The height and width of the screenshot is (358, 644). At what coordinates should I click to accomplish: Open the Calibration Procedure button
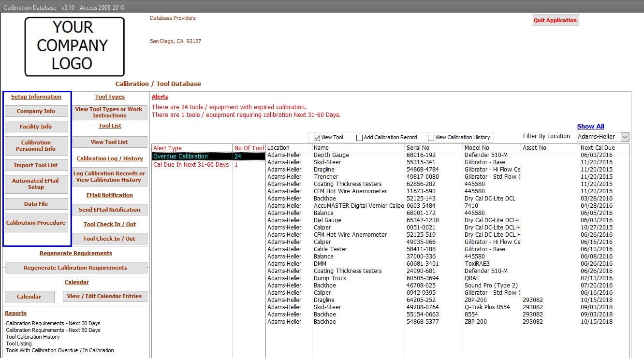point(36,223)
